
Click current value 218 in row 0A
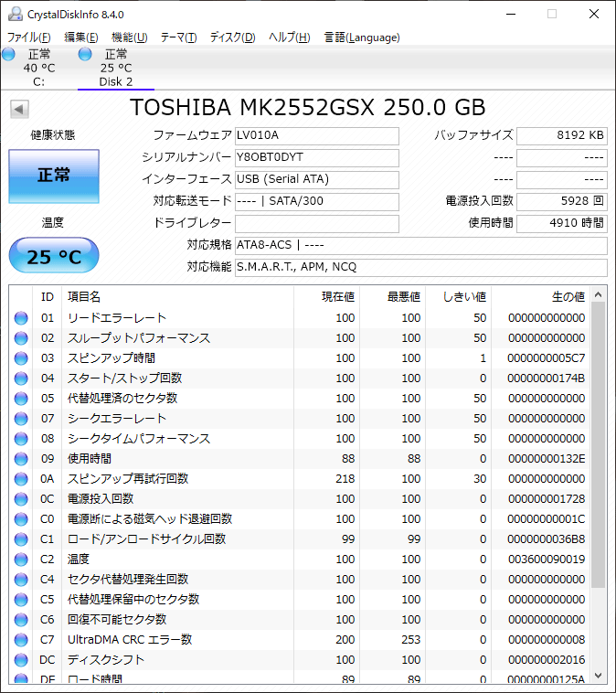(x=345, y=479)
